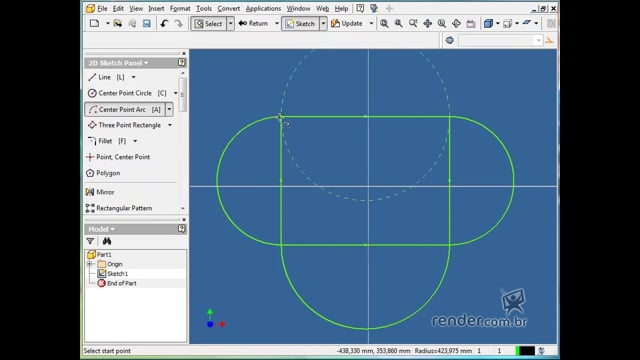Click the Save disk icon
Screen dimensions: 640x360
click(x=147, y=24)
